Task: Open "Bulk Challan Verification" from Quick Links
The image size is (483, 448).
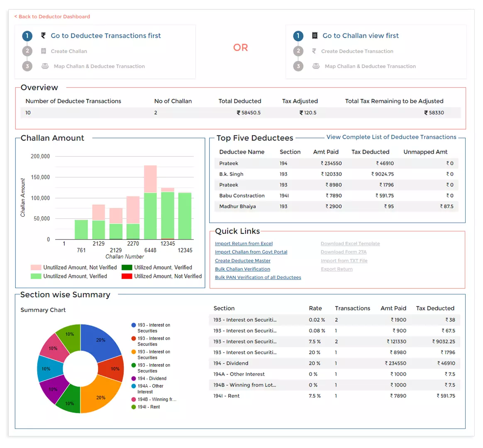Action: (x=242, y=269)
